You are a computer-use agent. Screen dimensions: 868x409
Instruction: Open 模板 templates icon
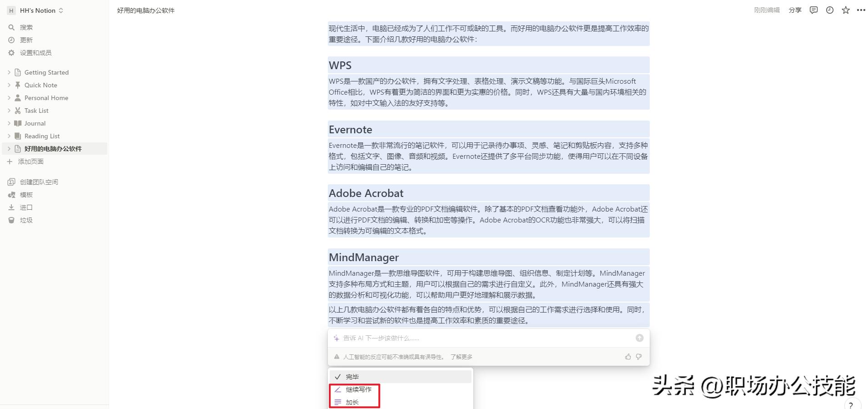click(x=11, y=195)
